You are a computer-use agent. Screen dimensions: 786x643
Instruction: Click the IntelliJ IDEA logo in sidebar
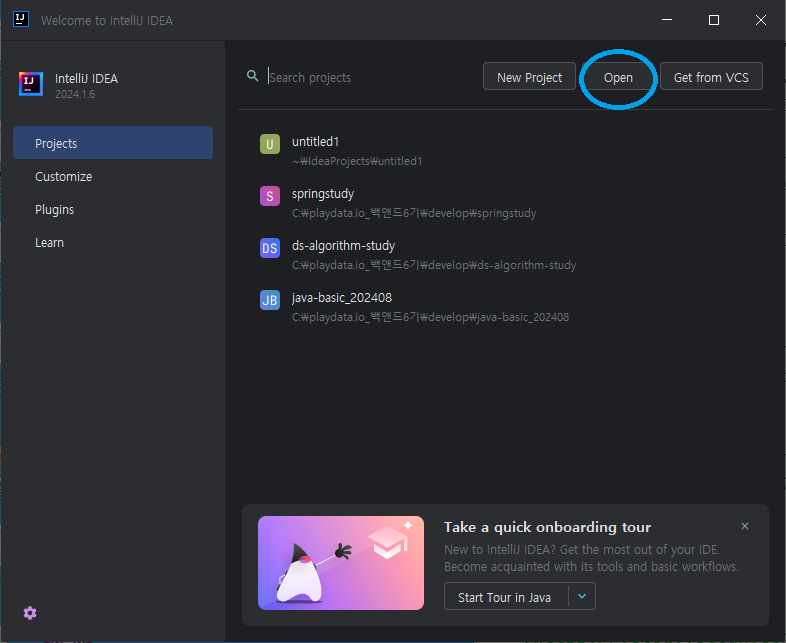(x=31, y=84)
